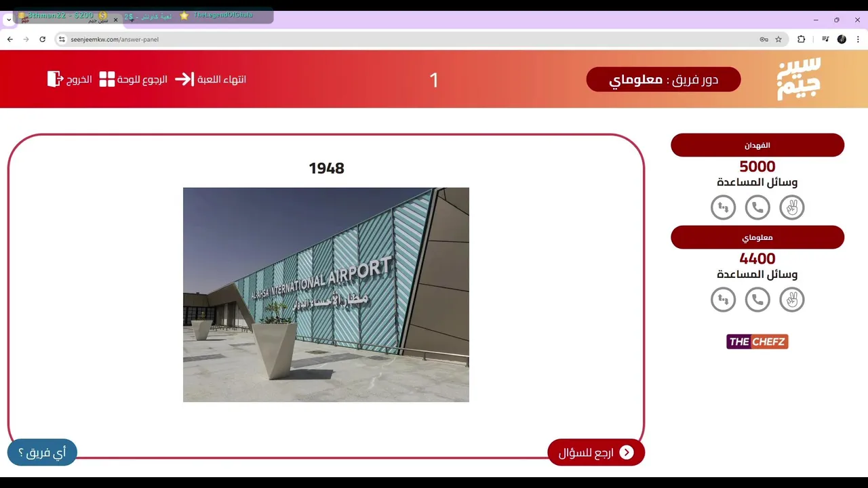Click the exit door icon (الخروج)
The width and height of the screenshot is (868, 488).
tap(55, 79)
